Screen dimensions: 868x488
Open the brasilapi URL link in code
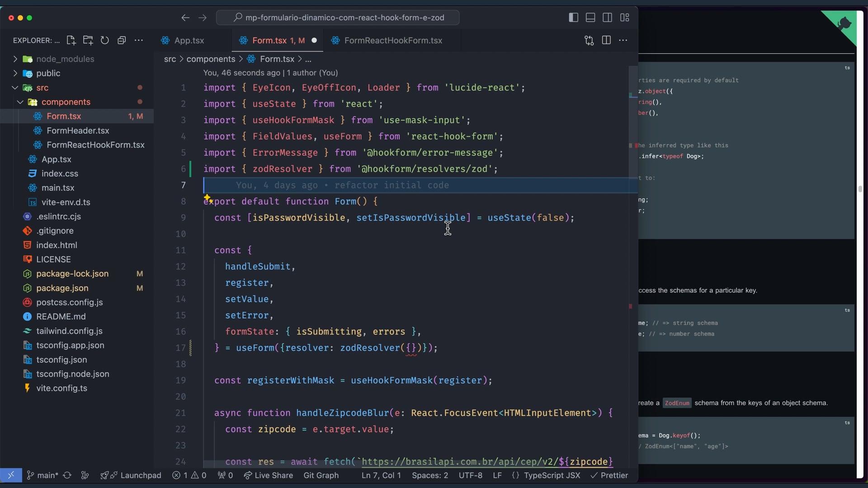(487, 461)
